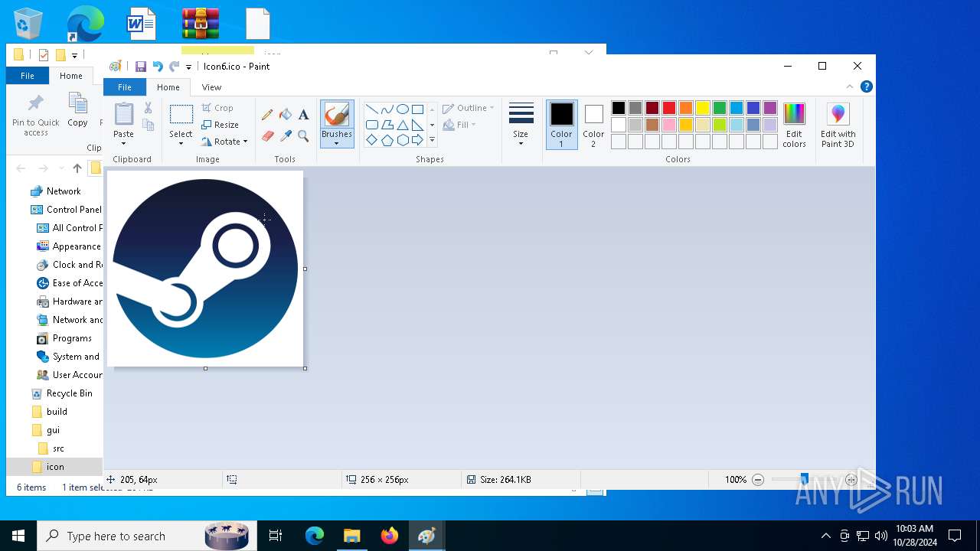Click the Save icon in quick access
The image size is (980, 551).
point(141,67)
